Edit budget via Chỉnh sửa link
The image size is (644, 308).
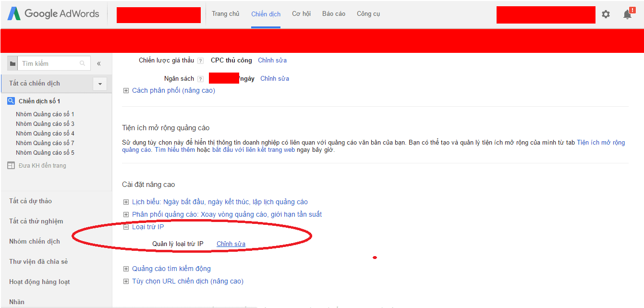(275, 78)
